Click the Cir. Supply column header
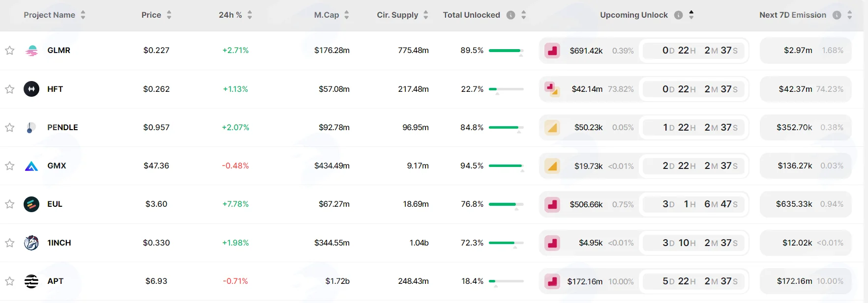The image size is (868, 303). pyautogui.click(x=397, y=15)
